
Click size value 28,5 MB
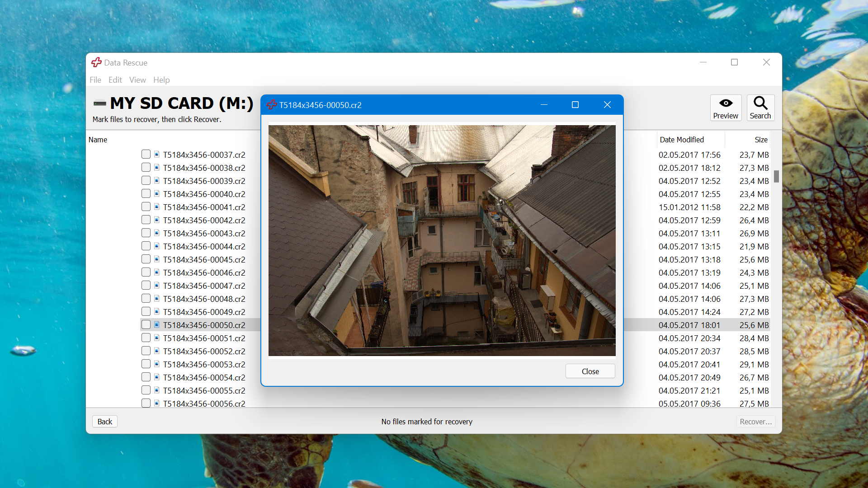tap(754, 351)
